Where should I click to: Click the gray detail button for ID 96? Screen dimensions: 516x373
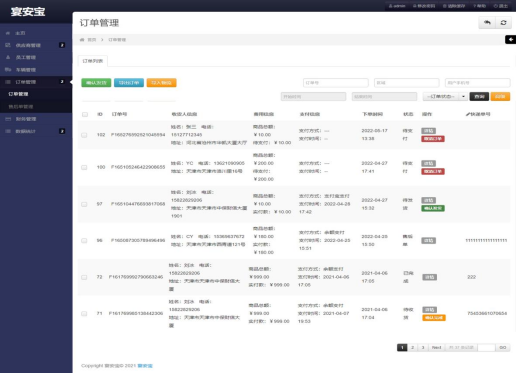tap(428, 240)
